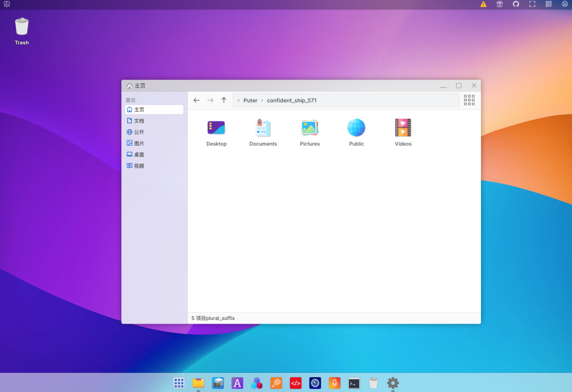Navigate up one directory level

(224, 100)
